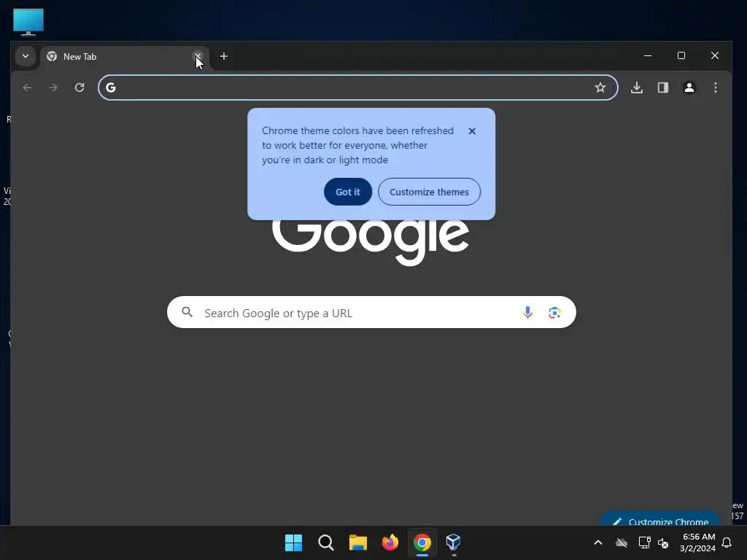Open Chrome three-dot menu
This screenshot has height=560, width=747.
[715, 87]
